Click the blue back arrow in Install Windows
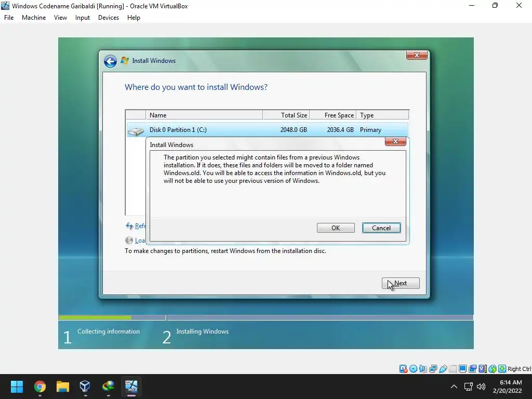Screen dimensions: 532x399 pos(110,61)
